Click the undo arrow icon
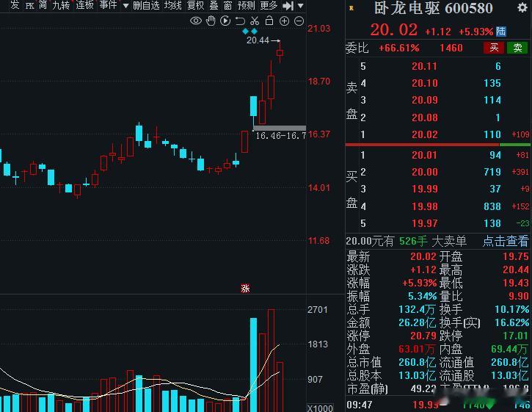The height and width of the screenshot is (412, 532). [240, 21]
